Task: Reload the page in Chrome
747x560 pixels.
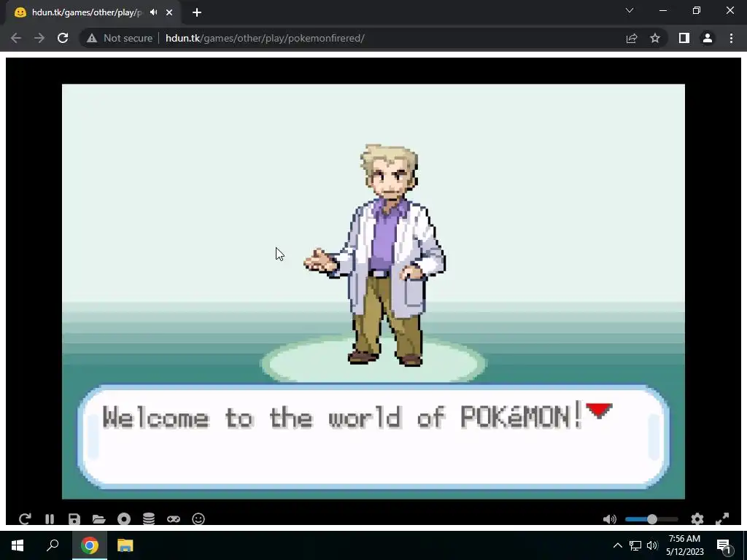Action: (x=63, y=38)
